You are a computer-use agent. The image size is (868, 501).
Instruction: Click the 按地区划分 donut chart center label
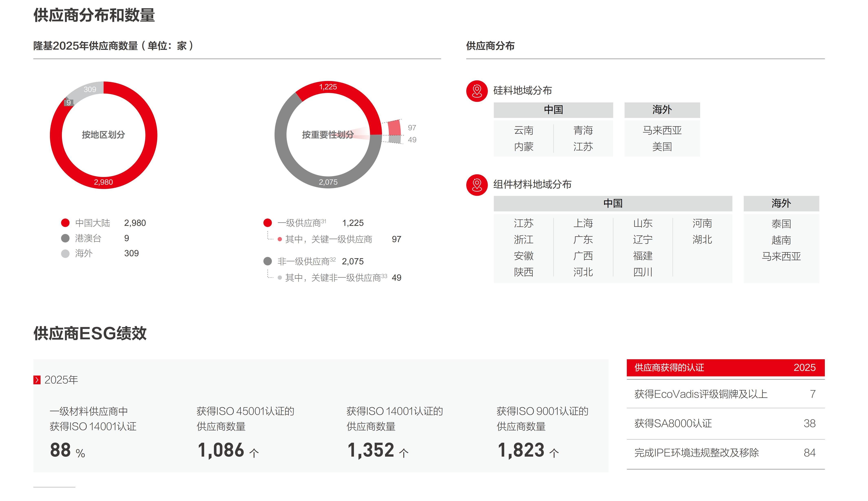pyautogui.click(x=103, y=135)
